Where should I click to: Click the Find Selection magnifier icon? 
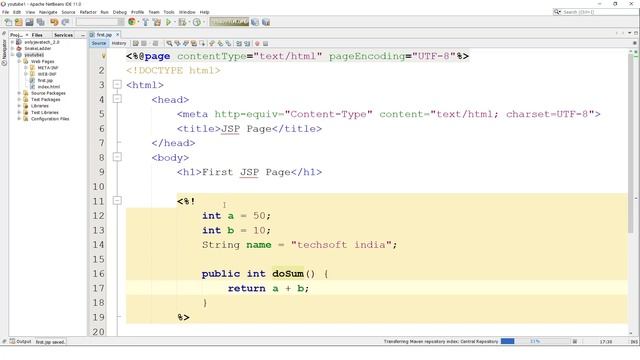169,43
